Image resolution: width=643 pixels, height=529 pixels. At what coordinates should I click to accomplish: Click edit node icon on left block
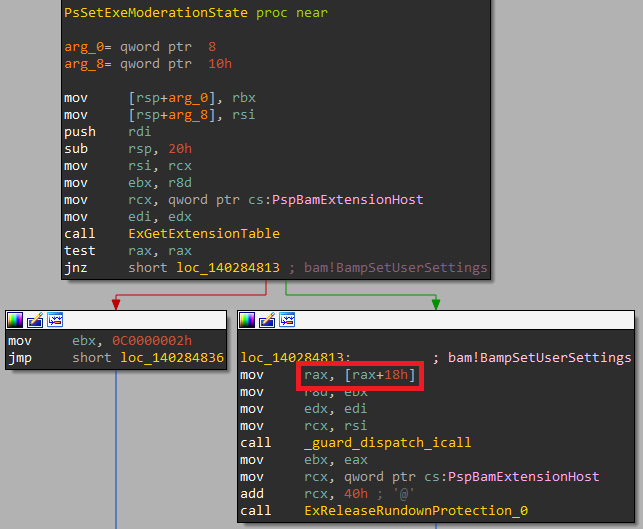click(35, 320)
